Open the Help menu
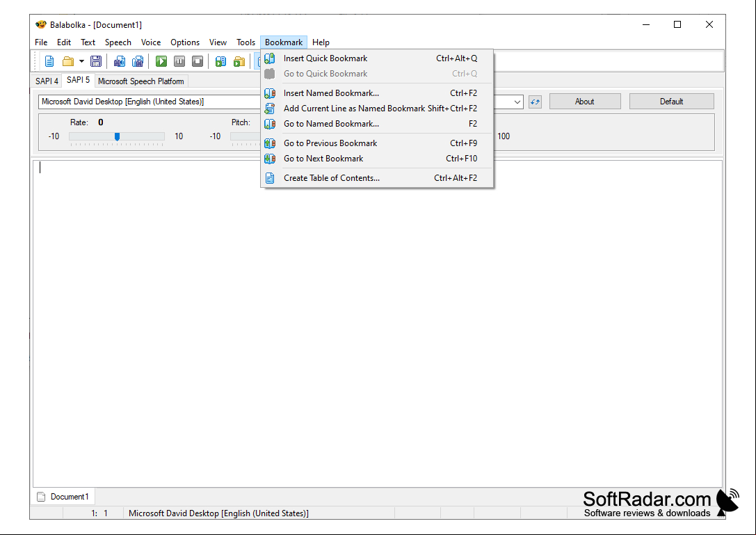Image resolution: width=756 pixels, height=535 pixels. 321,42
